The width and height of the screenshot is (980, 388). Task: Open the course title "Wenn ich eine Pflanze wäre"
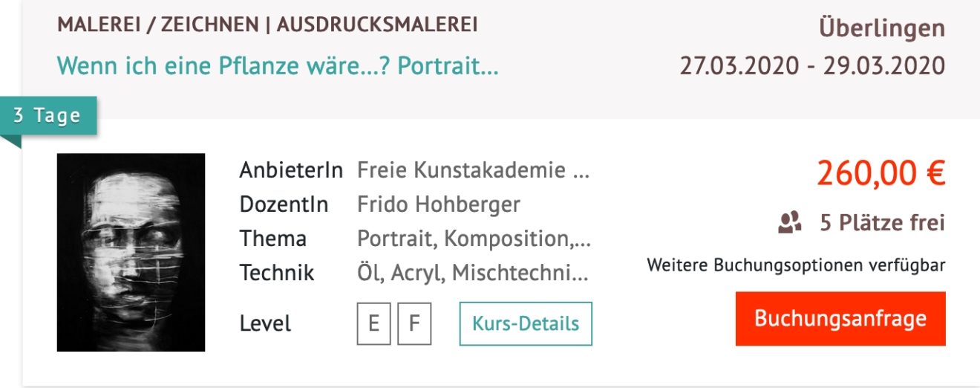tap(277, 66)
